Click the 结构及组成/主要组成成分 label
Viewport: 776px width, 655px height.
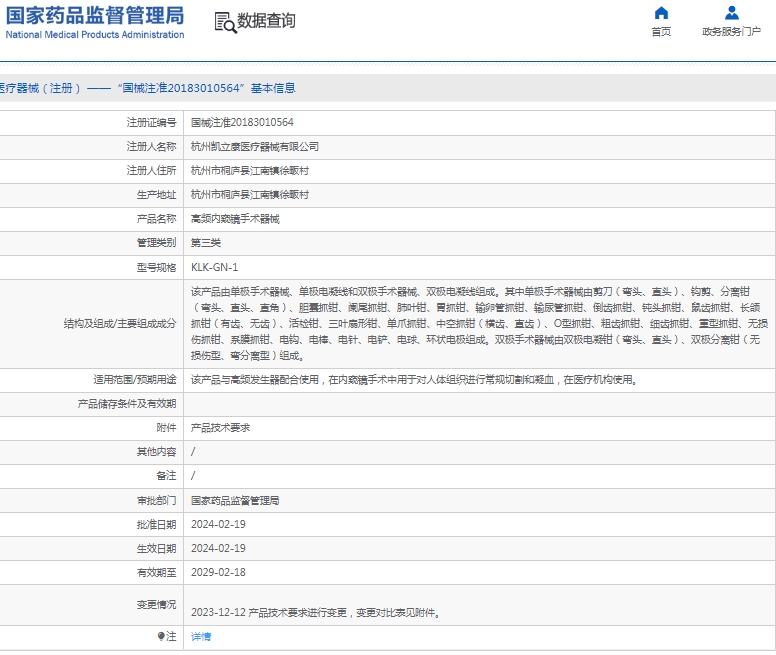(120, 324)
